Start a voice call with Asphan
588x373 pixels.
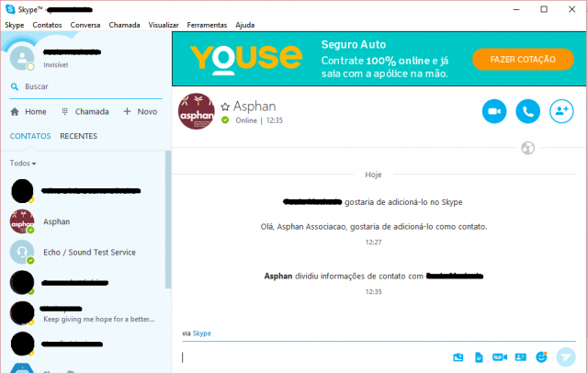click(527, 111)
